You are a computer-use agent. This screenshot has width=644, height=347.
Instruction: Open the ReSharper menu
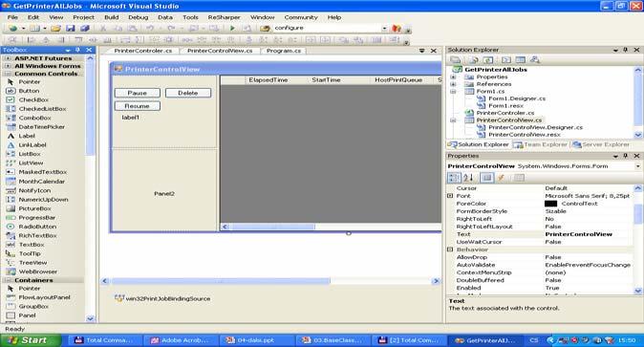[224, 17]
